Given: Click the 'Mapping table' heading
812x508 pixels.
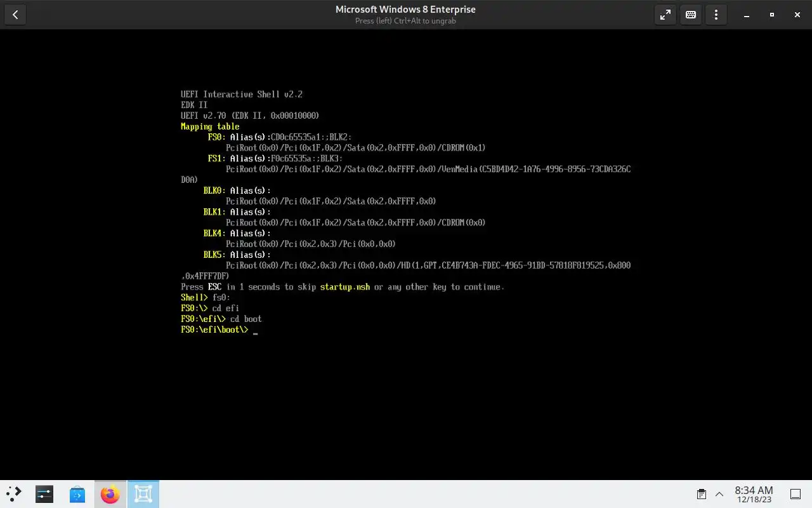Looking at the screenshot, I should pyautogui.click(x=210, y=126).
